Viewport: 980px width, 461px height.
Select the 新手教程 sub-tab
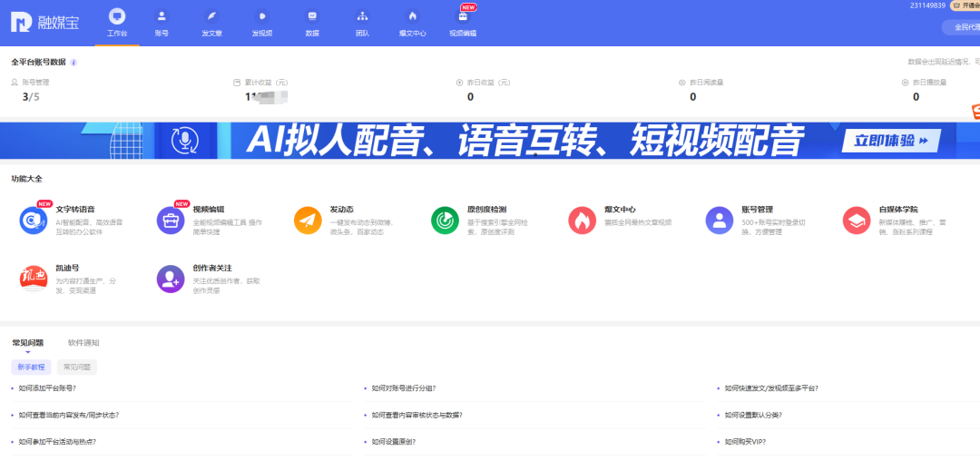pos(31,368)
